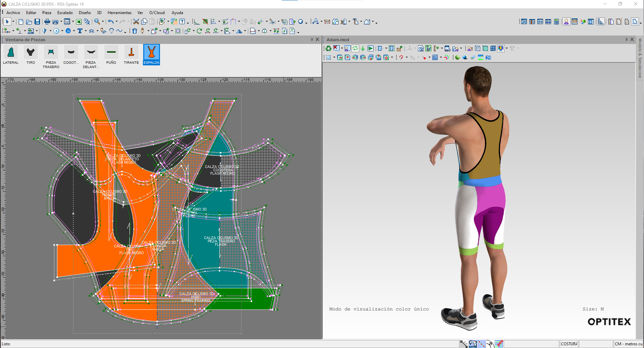Click the Export to Excel icon
Viewport: 644px width, 348px height.
click(79, 22)
